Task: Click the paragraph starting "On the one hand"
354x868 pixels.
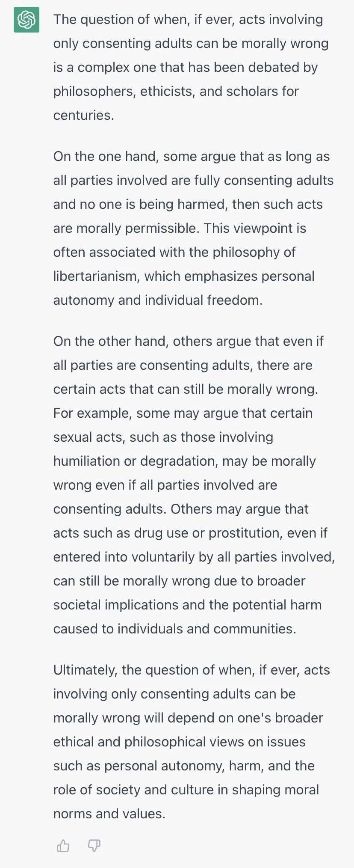Action: click(193, 228)
